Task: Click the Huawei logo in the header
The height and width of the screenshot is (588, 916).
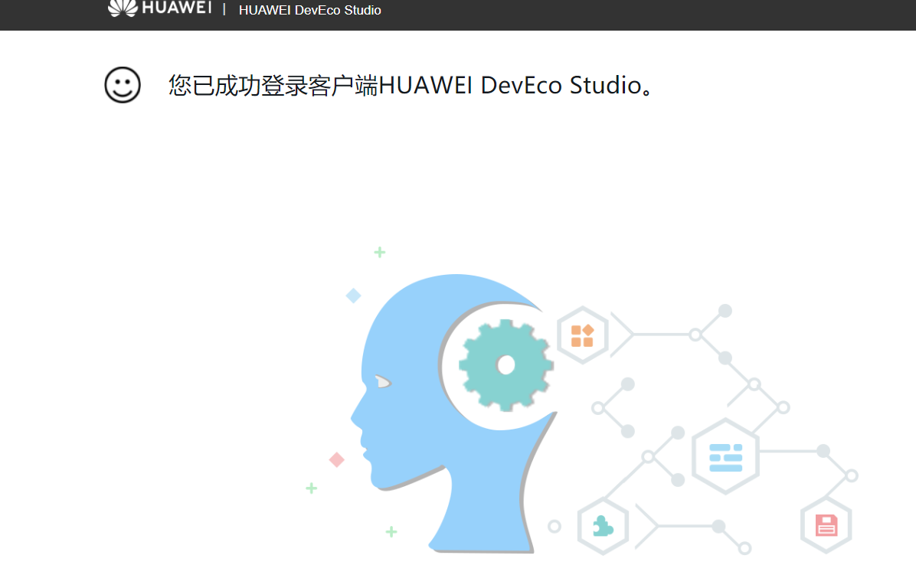Action: click(159, 8)
